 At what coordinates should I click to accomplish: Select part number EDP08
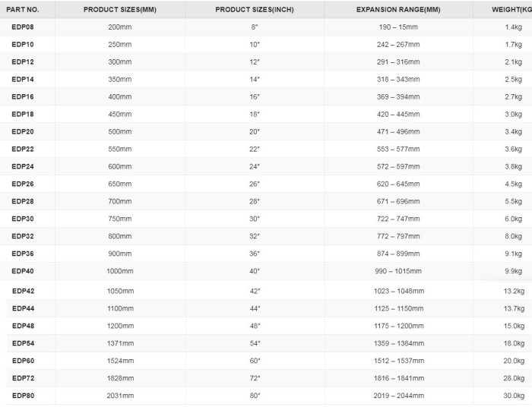pyautogui.click(x=22, y=27)
